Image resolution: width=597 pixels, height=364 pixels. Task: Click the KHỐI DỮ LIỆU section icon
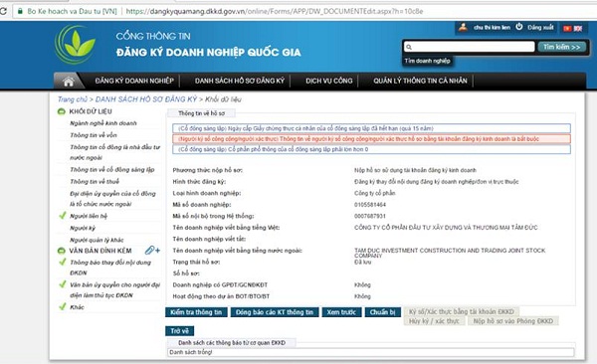click(61, 111)
